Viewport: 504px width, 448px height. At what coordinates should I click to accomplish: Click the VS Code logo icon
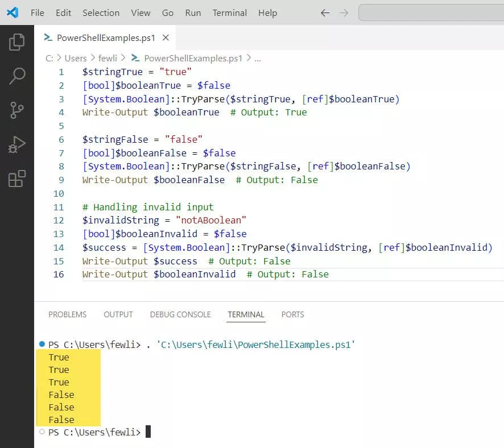tap(13, 13)
